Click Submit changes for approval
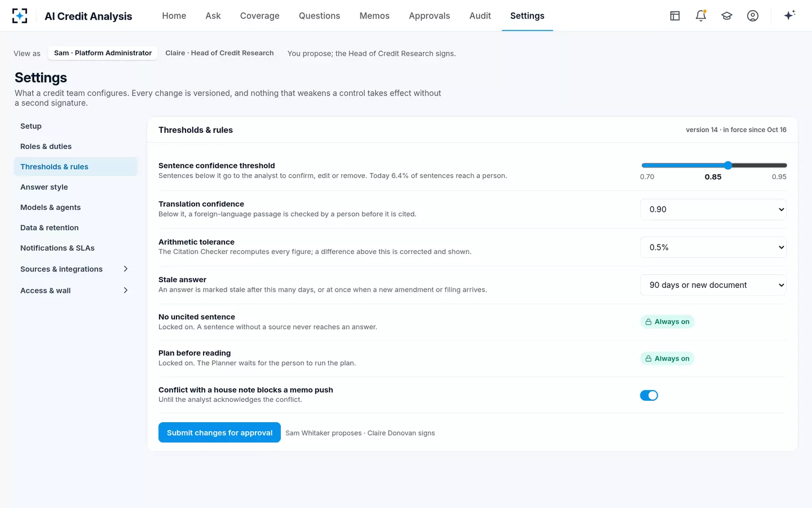 pyautogui.click(x=219, y=433)
